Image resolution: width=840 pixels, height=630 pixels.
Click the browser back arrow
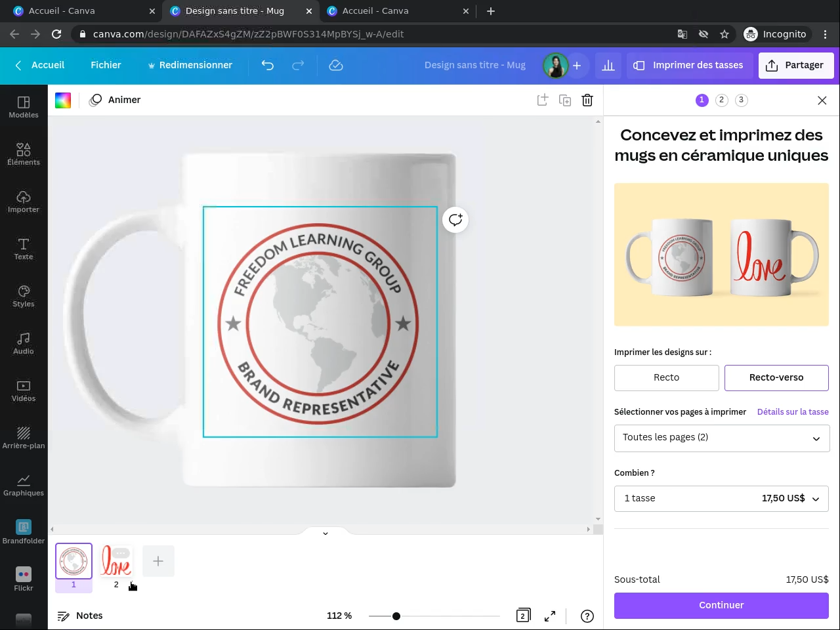coord(14,34)
